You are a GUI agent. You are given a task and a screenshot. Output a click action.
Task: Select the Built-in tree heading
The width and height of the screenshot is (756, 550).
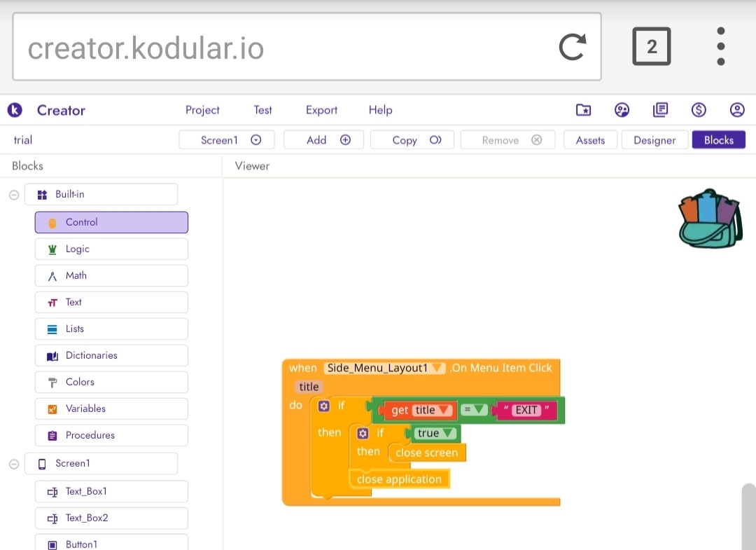[101, 195]
